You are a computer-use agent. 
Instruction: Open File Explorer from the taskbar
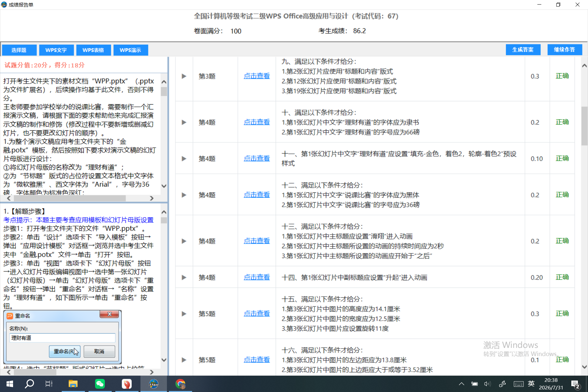pyautogui.click(x=73, y=384)
